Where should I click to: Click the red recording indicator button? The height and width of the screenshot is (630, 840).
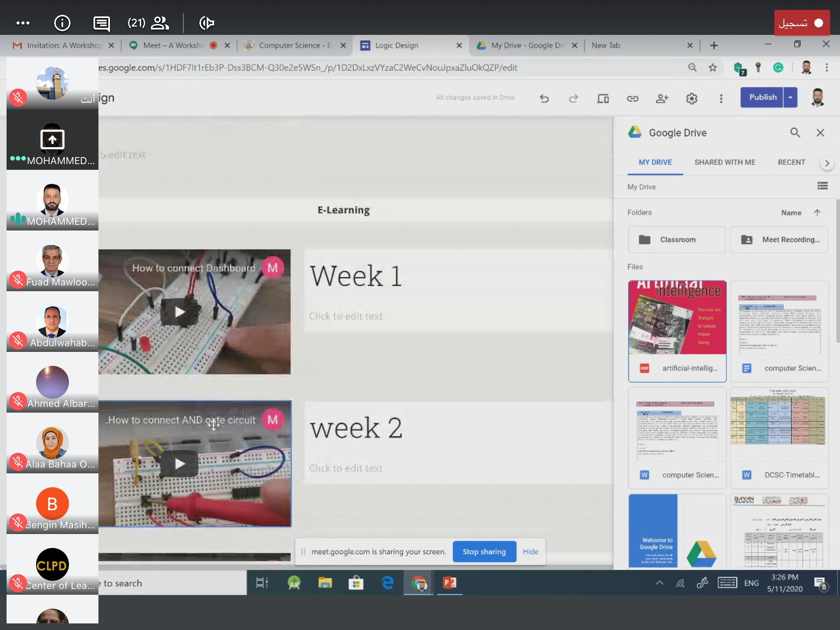tap(802, 23)
